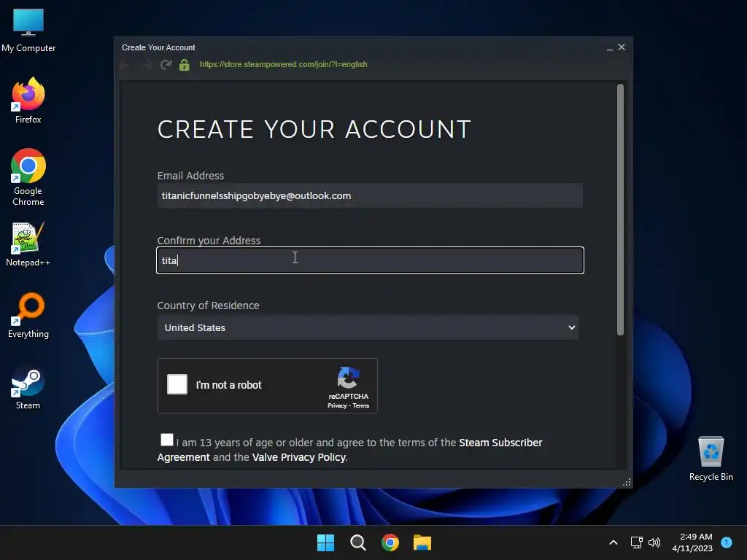
Task: Close the Create Your Account window
Action: [x=622, y=47]
